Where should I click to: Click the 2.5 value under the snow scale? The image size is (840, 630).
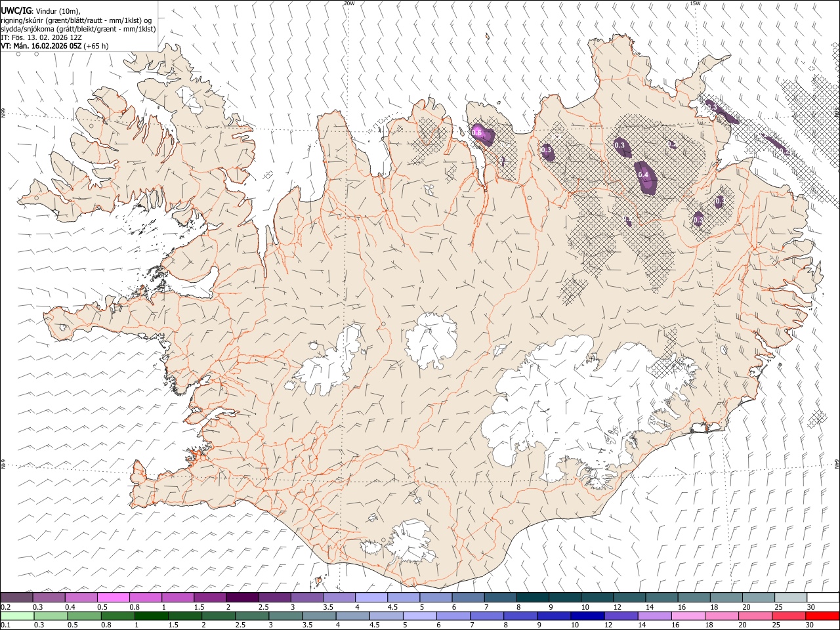click(x=263, y=607)
